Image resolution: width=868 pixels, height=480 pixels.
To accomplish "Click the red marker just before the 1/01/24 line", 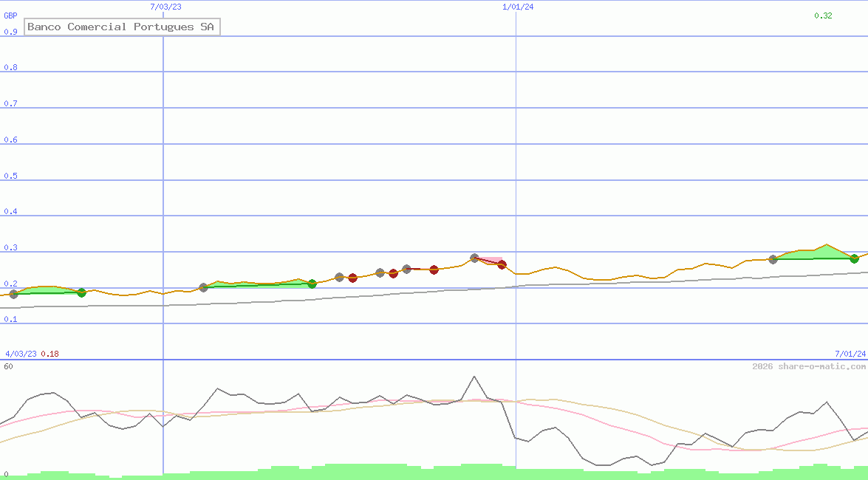I will click(502, 264).
